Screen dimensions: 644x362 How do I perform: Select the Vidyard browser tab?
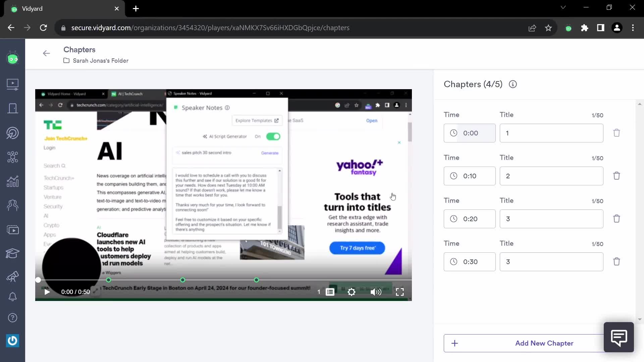64,9
